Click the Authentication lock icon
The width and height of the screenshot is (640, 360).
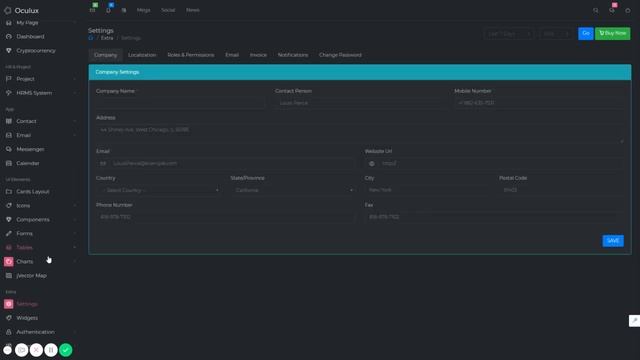(9, 332)
